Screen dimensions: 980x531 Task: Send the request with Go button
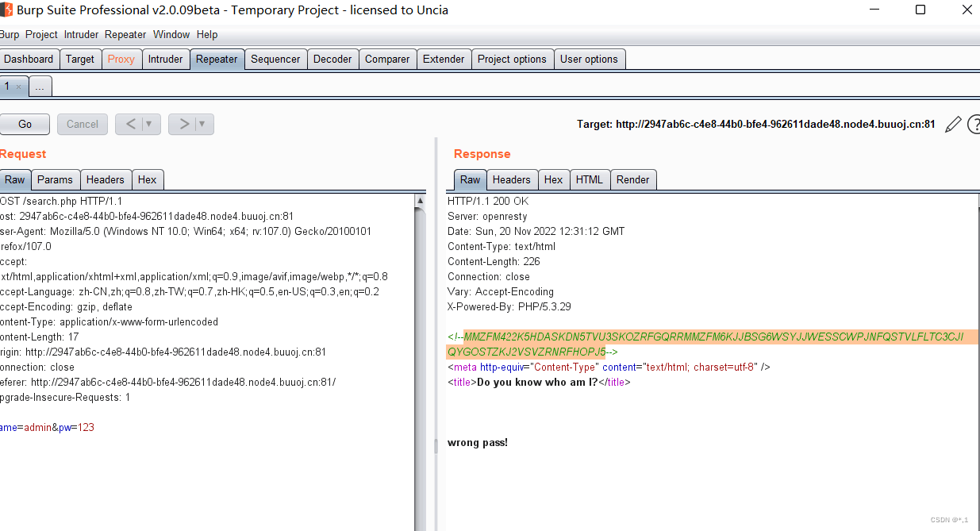pyautogui.click(x=25, y=124)
